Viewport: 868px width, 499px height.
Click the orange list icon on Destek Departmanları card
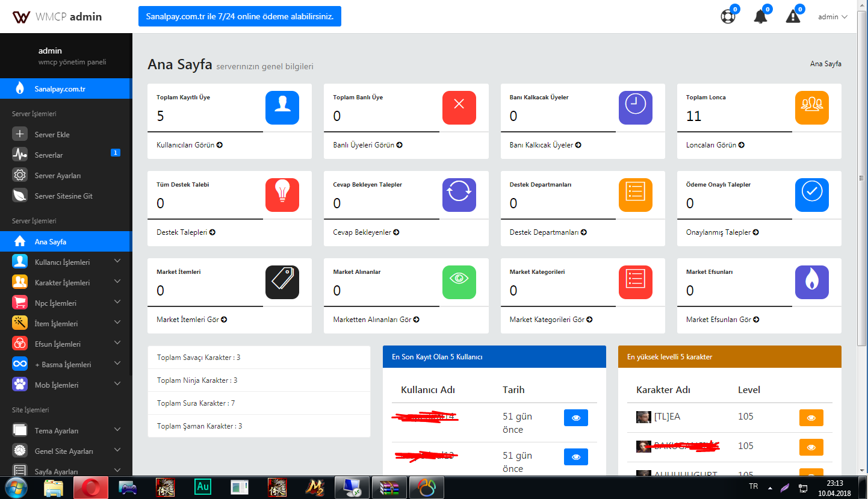point(636,195)
